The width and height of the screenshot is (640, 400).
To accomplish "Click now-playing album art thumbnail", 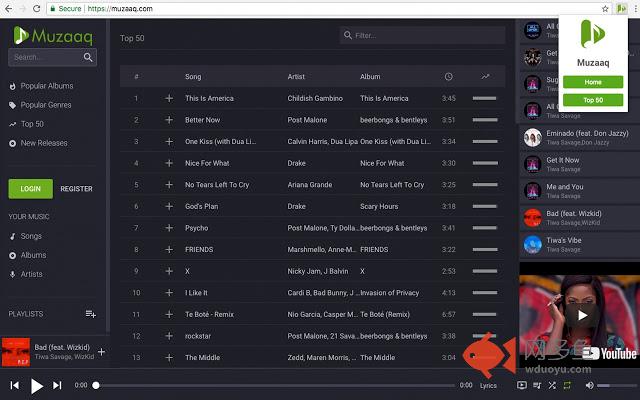I will click(x=16, y=351).
